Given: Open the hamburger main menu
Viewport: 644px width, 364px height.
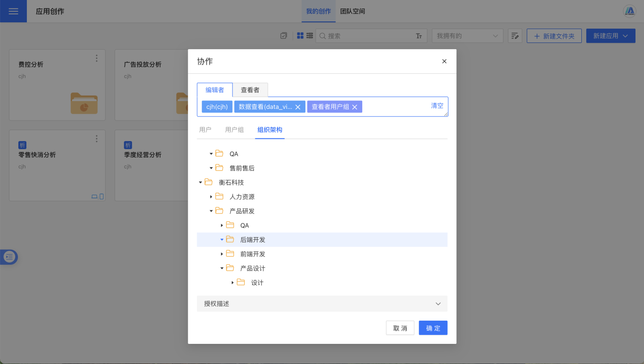Looking at the screenshot, I should (x=13, y=11).
